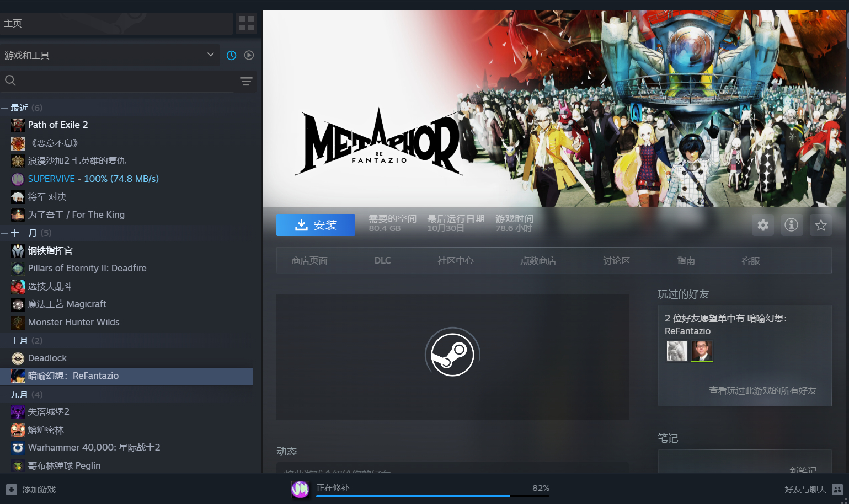Click the second friend avatar in wishlist
This screenshot has width=849, height=504.
(702, 351)
